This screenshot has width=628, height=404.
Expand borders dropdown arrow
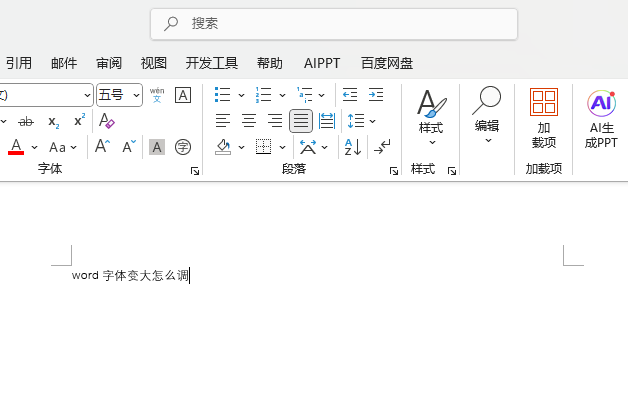[282, 147]
